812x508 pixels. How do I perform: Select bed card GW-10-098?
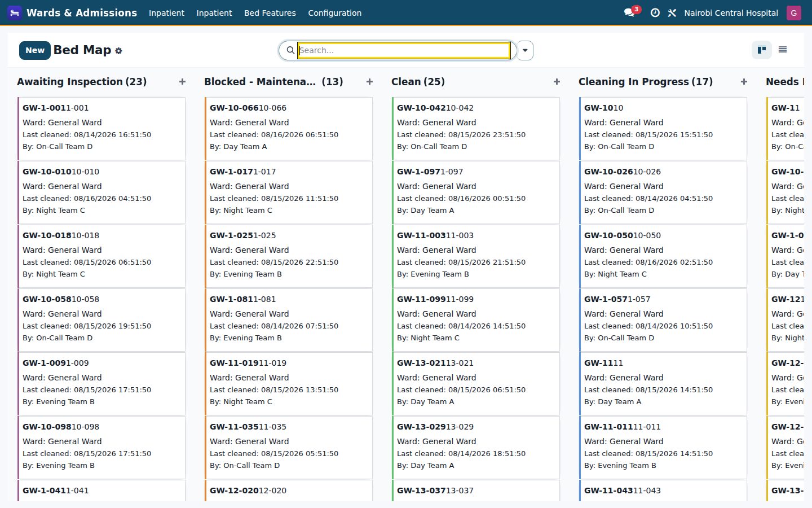pyautogui.click(x=101, y=448)
